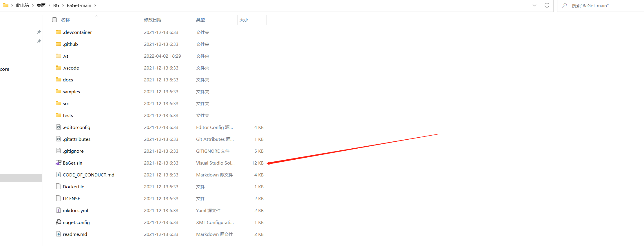This screenshot has height=246, width=644.
Task: Refresh the BaGet-main folder view
Action: [547, 5]
